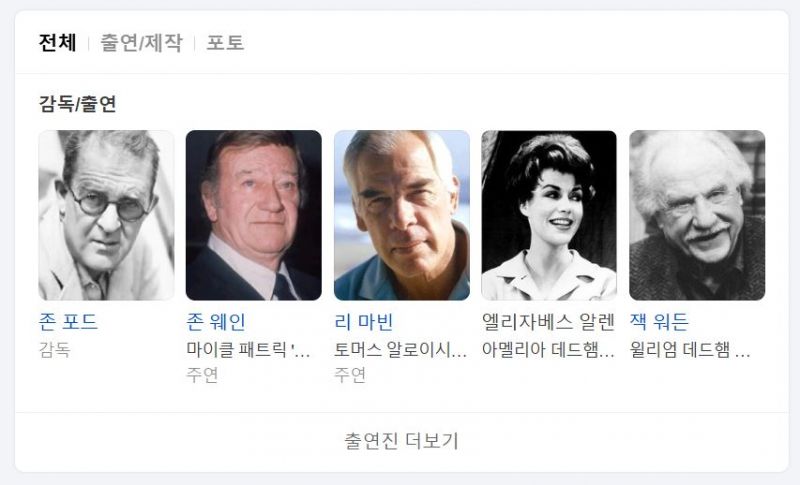Image resolution: width=800 pixels, height=485 pixels.
Task: Select the 포토 tab
Action: coord(225,43)
